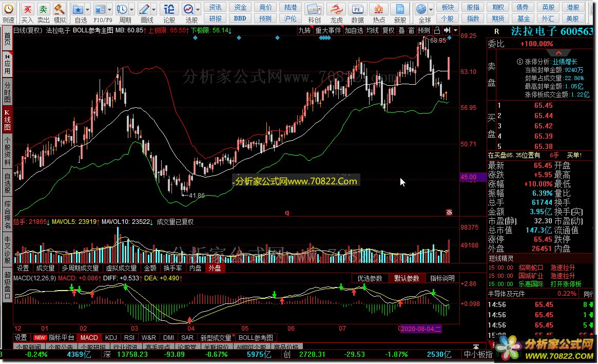The height and width of the screenshot is (364, 598).
Task: Switch to the 换手率 turnover tab
Action: [173, 268]
